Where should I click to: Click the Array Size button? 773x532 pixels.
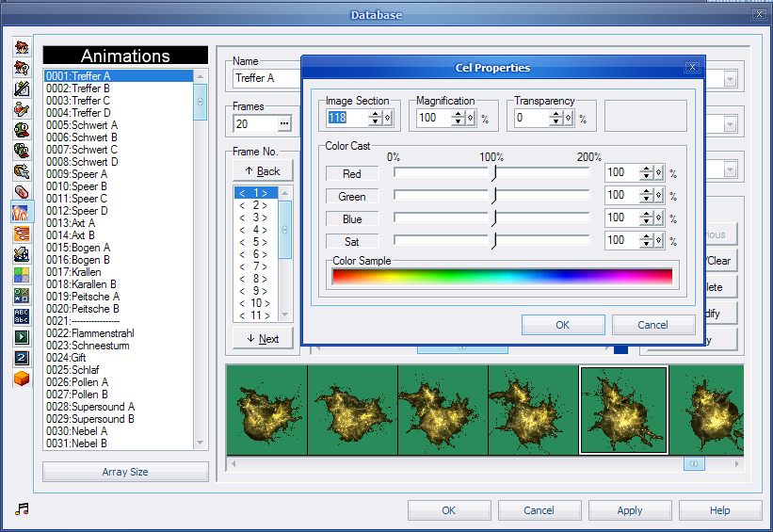(x=125, y=472)
